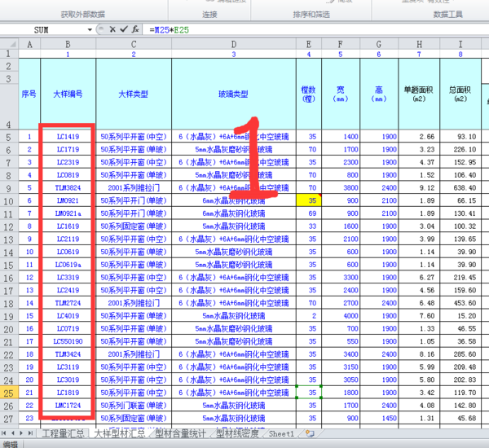The image size is (489, 448).
Task: Select column A header
Action: pos(29,44)
